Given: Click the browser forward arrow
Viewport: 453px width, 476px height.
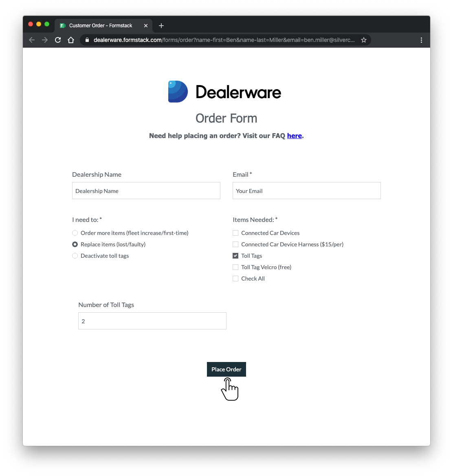Looking at the screenshot, I should [x=45, y=40].
